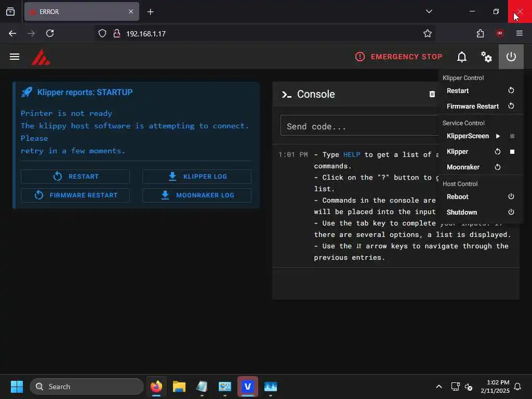
Task: Open the Mainsail hamburger navigation menu
Action: (14, 57)
